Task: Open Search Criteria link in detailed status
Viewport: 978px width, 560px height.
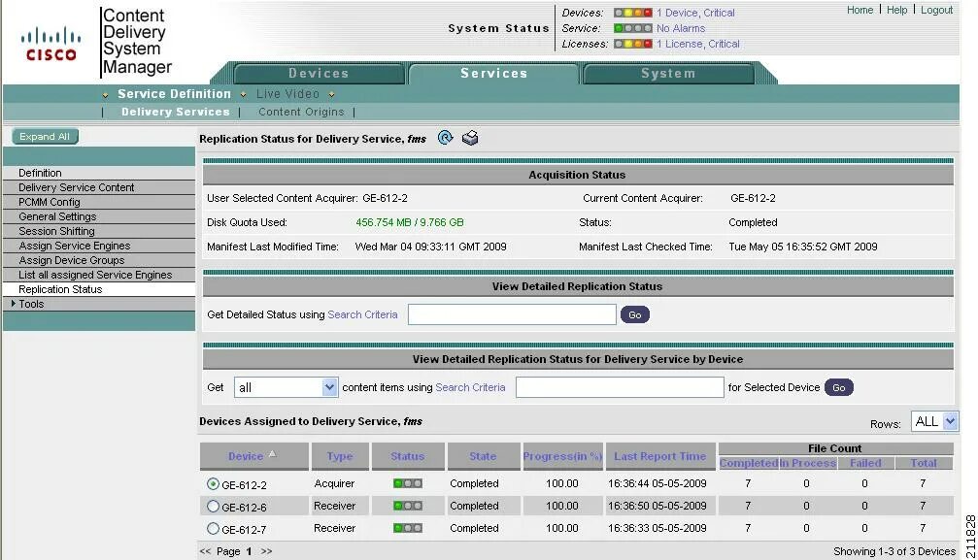Action: [362, 314]
